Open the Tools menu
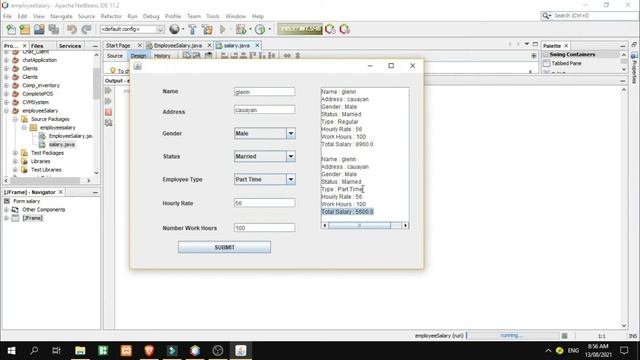Image resolution: width=640 pixels, height=360 pixels. click(213, 16)
